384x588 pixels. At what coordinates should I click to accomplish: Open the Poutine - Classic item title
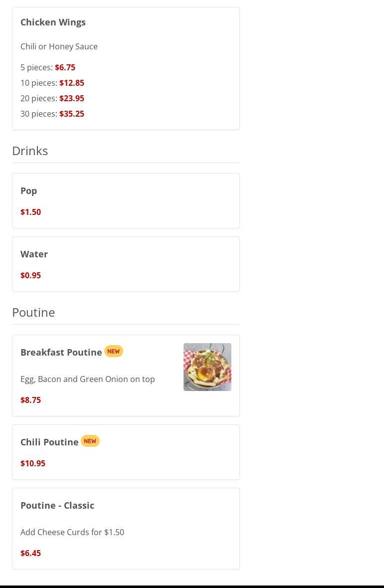[57, 505]
